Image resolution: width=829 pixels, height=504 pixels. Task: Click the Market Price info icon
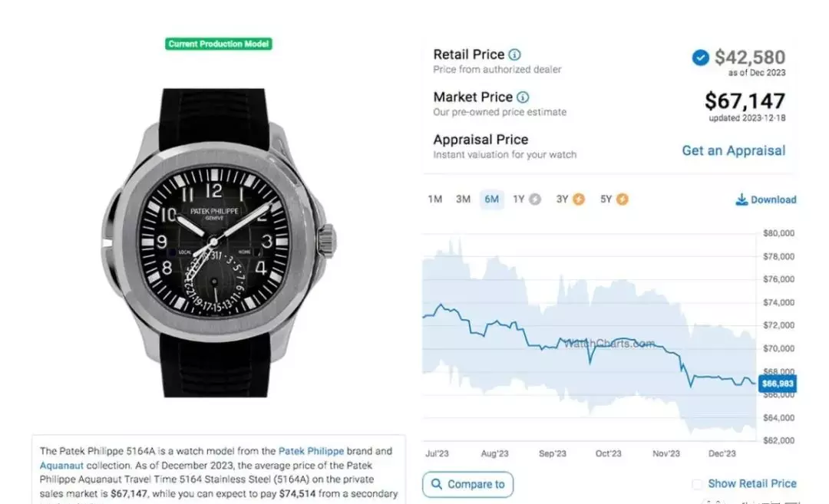(x=523, y=97)
